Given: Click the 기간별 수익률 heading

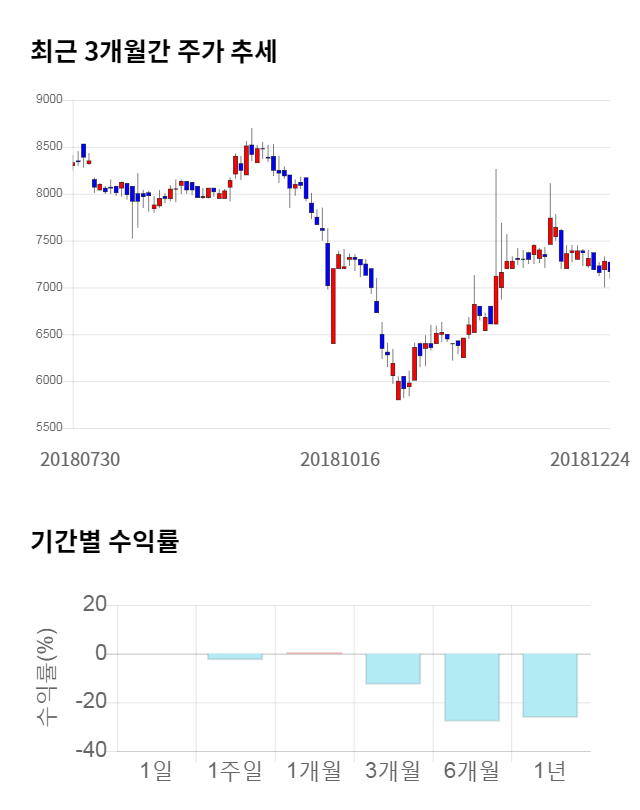Looking at the screenshot, I should coord(104,542).
